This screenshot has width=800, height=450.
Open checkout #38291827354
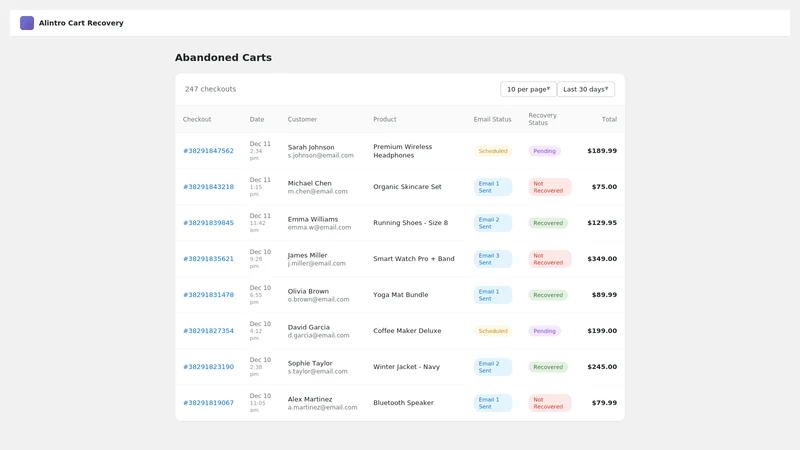(x=208, y=331)
